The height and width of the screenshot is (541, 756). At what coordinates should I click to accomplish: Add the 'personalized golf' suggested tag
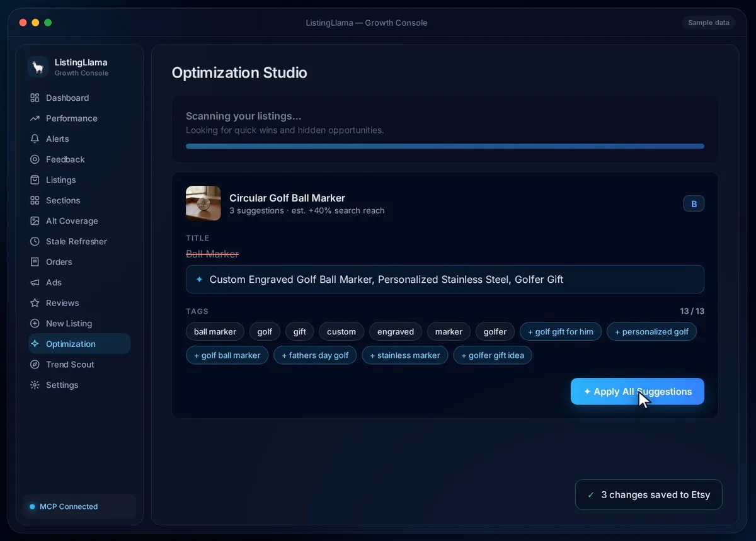pyautogui.click(x=651, y=331)
